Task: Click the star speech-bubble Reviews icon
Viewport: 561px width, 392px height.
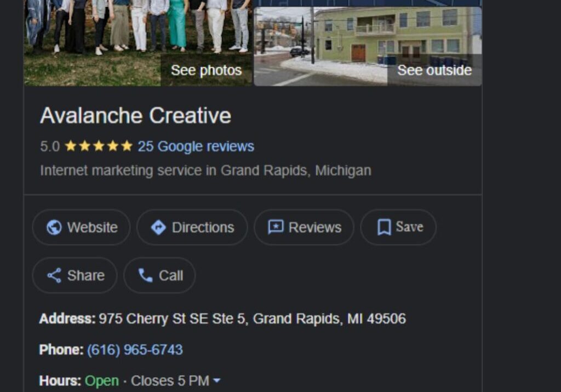Action: [276, 227]
